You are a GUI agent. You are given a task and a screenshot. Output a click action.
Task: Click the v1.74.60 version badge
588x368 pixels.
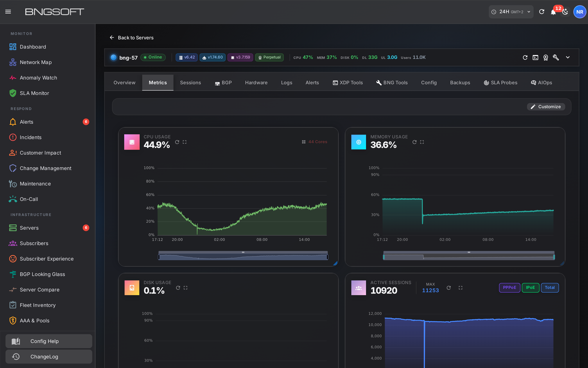[212, 57]
